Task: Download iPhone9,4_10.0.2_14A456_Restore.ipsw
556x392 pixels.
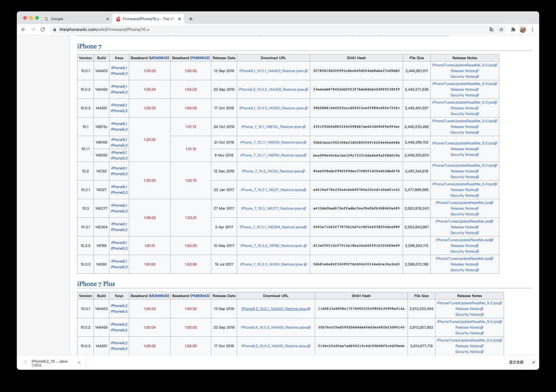Action: point(276,327)
